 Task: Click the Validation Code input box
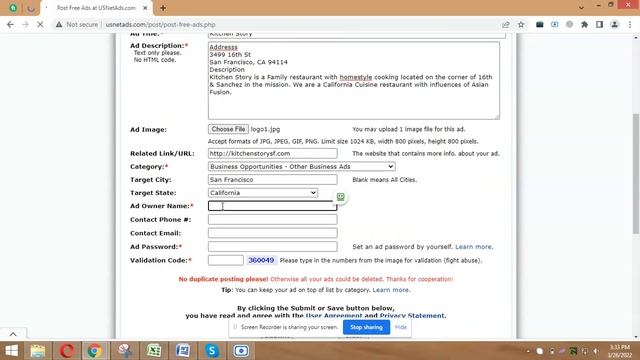coord(226,260)
